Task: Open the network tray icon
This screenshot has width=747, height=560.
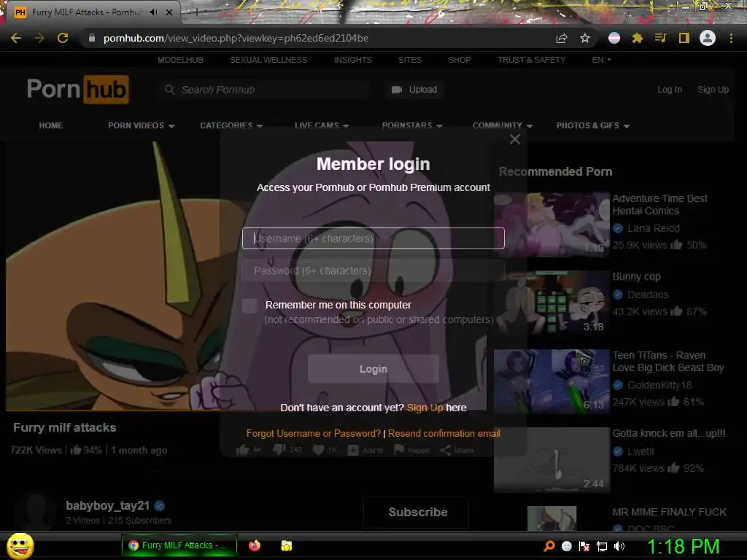Action: pyautogui.click(x=602, y=546)
